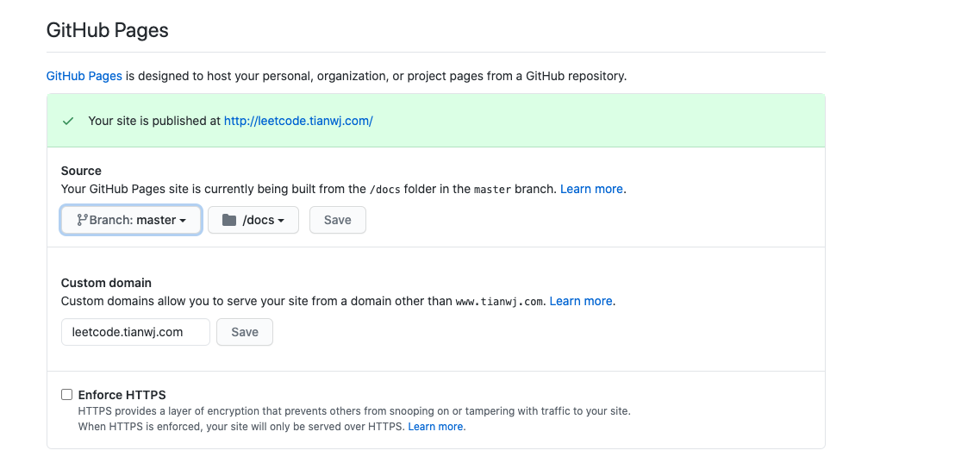Click the Custom domain heading

pos(106,283)
